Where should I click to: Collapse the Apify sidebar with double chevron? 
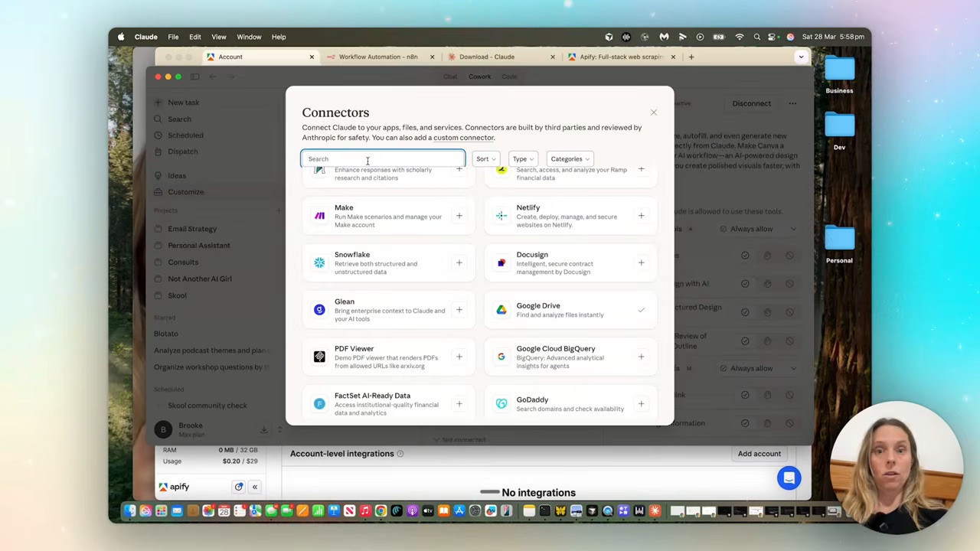tap(254, 487)
